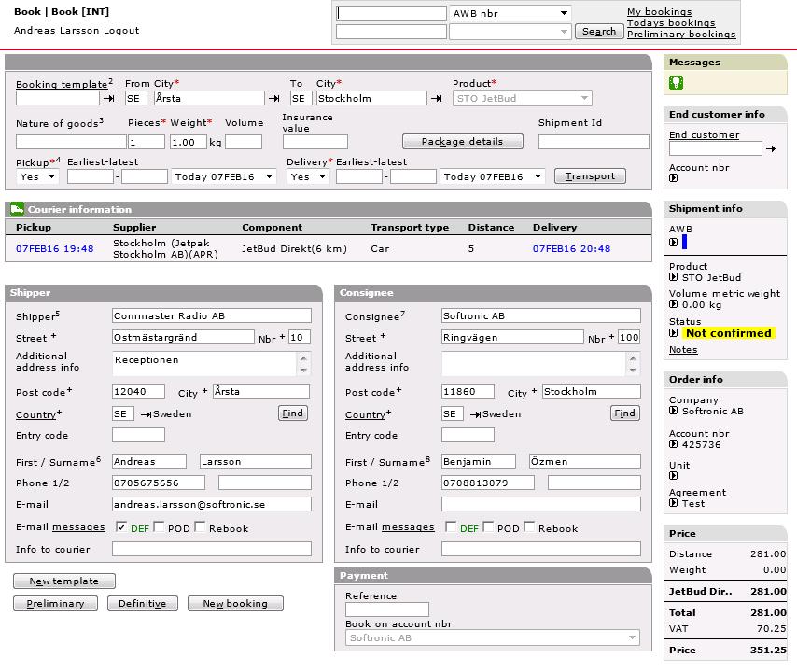This screenshot has height=672, width=797.
Task: Open the Pickup date Today 07FEB16 dropdown
Action: pos(224,176)
